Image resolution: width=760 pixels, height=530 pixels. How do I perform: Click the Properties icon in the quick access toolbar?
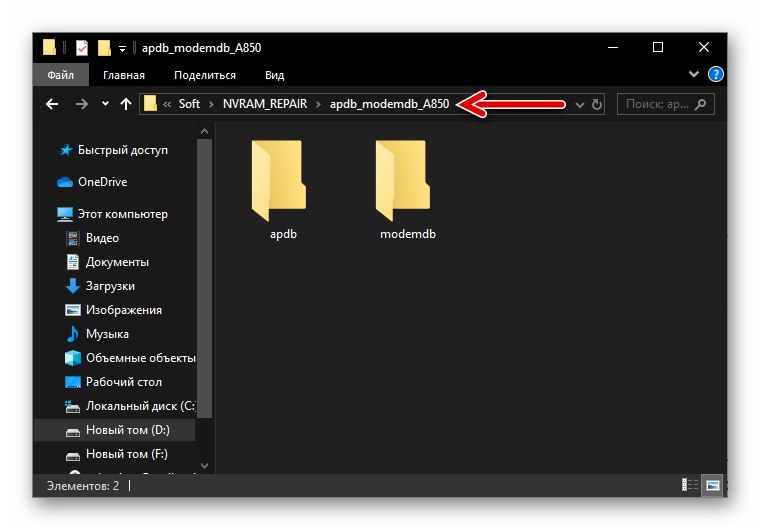point(81,48)
